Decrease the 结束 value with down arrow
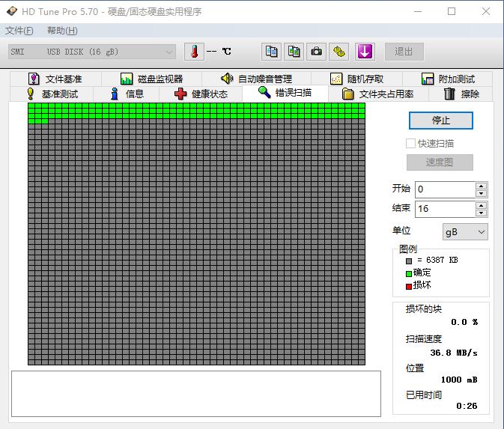Screen dimensions: 504x429 (481, 213)
